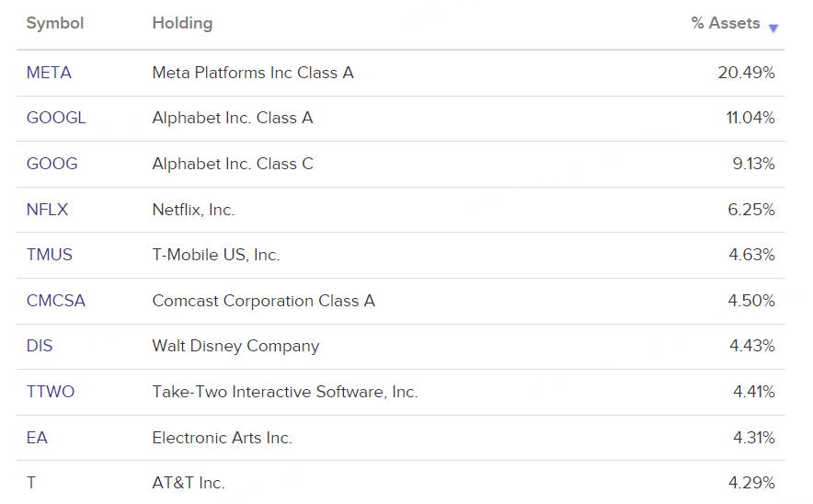The image size is (813, 504).
Task: Click the Holding column header
Action: [182, 24]
